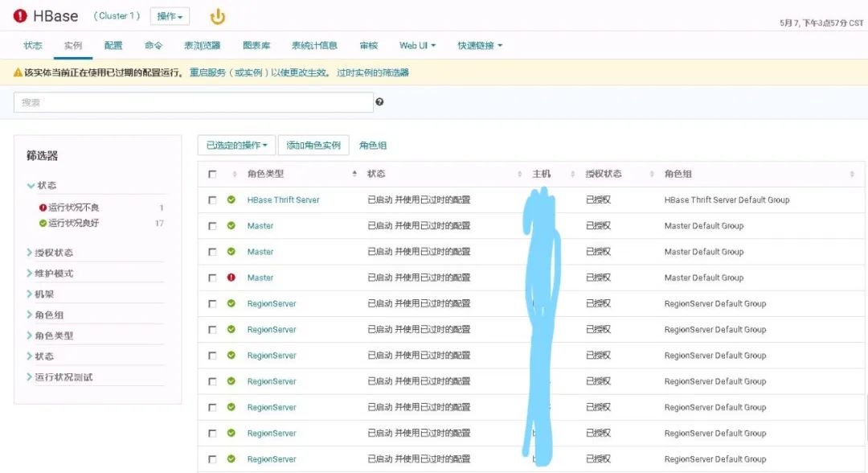Click the 过时实例的筛选器 link
Screen dimensions: 868x473
[373, 72]
